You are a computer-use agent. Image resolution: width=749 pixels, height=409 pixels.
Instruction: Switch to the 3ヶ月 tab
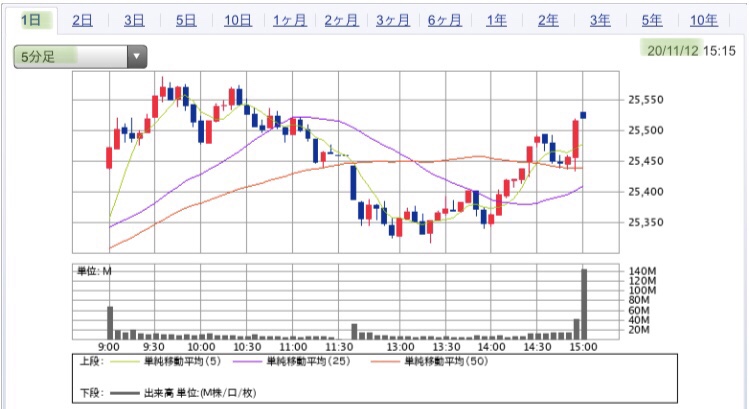tap(393, 20)
